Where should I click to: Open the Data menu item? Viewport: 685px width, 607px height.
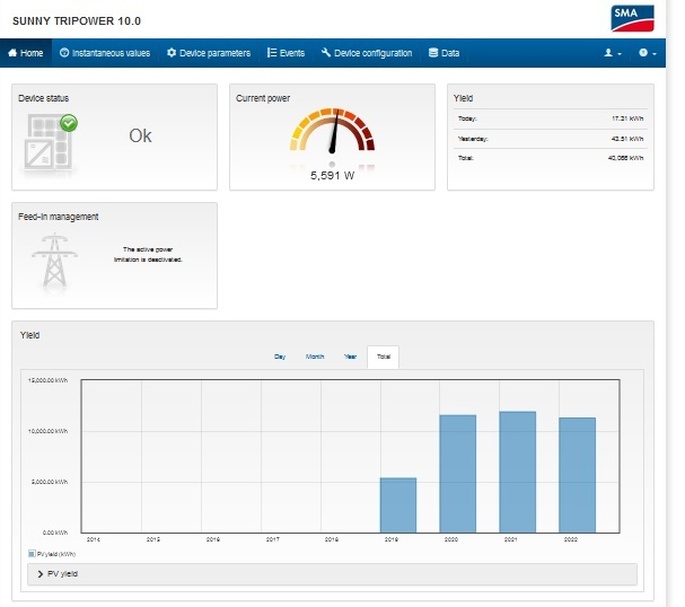point(444,53)
